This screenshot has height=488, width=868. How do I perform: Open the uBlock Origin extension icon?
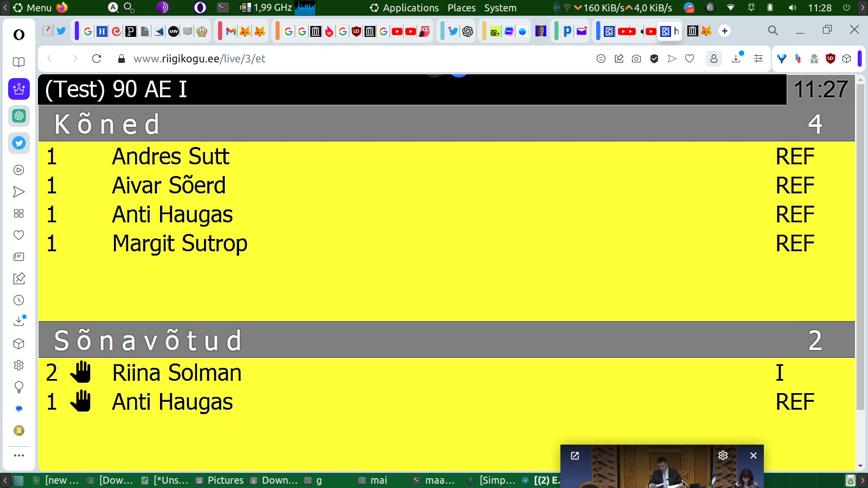830,59
